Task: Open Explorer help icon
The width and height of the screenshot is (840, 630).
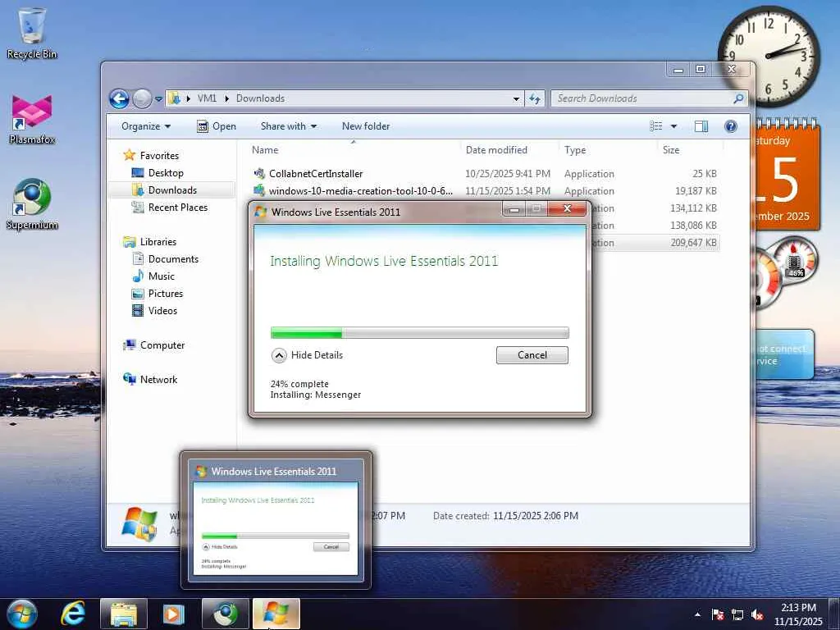Action: [731, 126]
